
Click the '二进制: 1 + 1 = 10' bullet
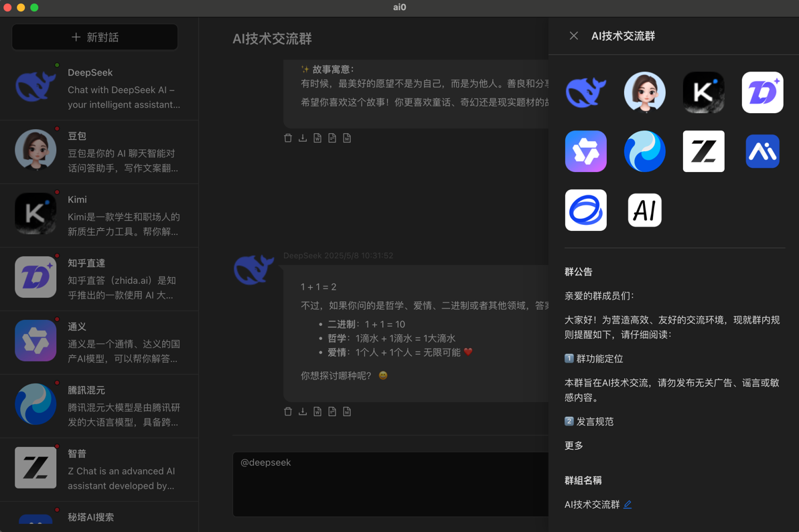pyautogui.click(x=366, y=325)
